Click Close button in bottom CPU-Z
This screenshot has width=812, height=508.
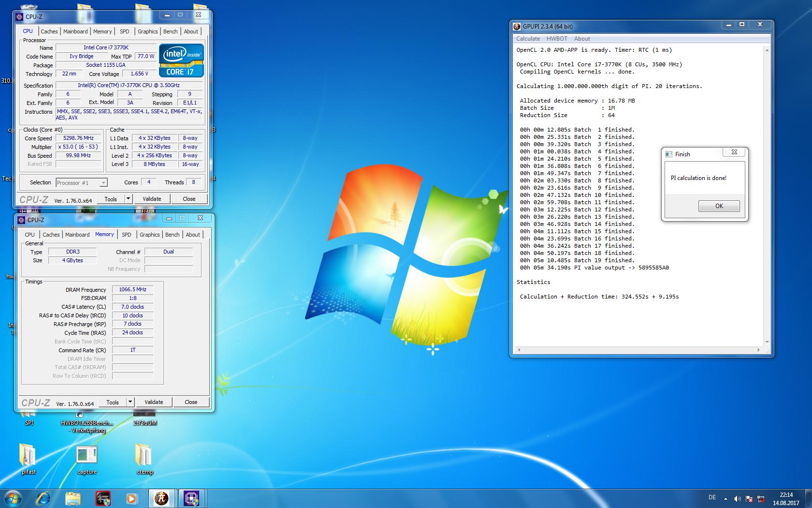(x=191, y=402)
